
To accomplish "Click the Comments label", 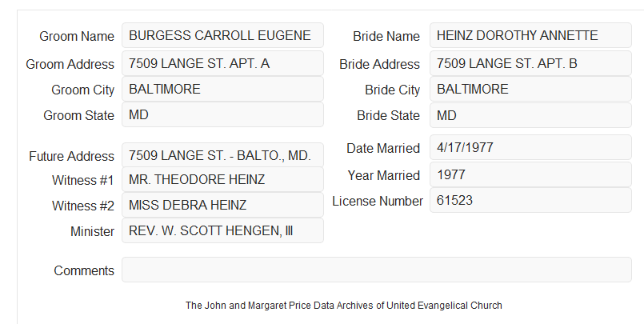I will (x=84, y=270).
